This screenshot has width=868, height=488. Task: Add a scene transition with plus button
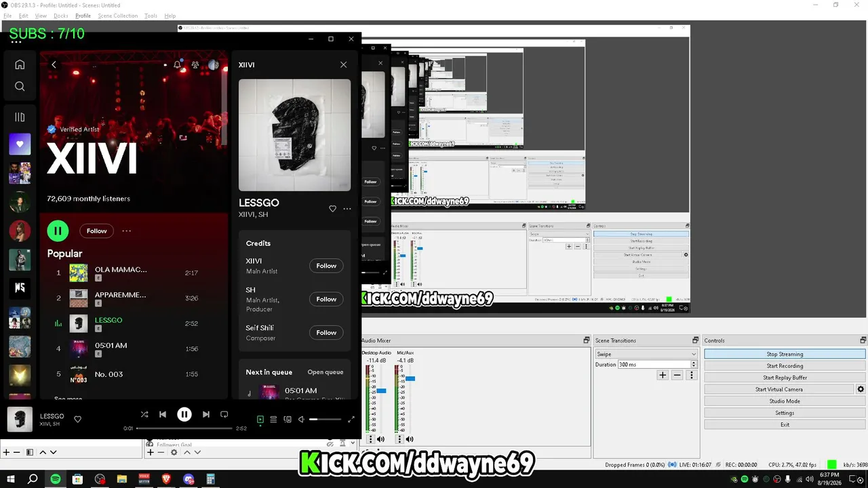click(x=663, y=375)
